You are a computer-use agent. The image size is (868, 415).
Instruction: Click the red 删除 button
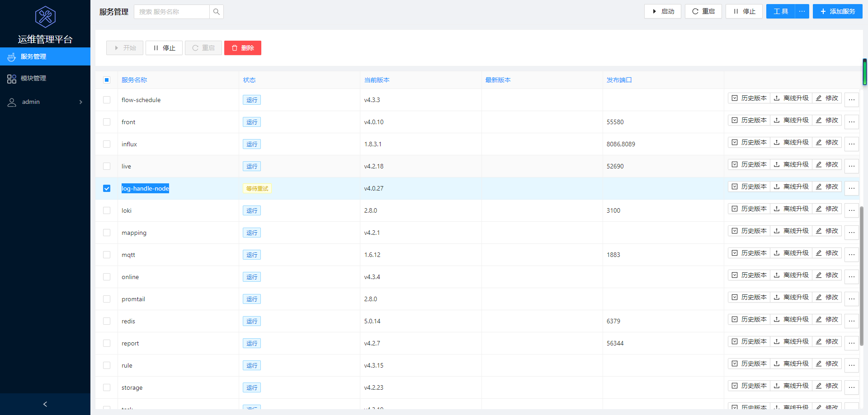click(243, 48)
